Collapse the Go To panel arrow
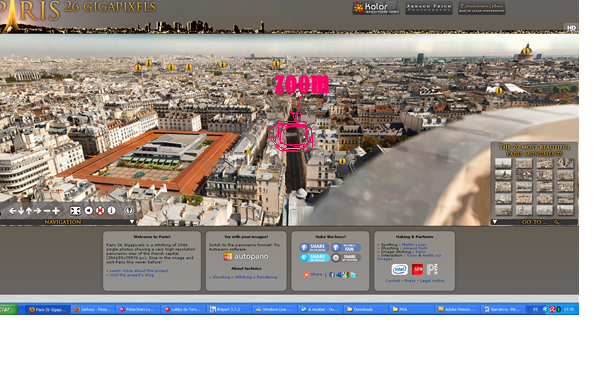The image size is (600, 375). 494,222
